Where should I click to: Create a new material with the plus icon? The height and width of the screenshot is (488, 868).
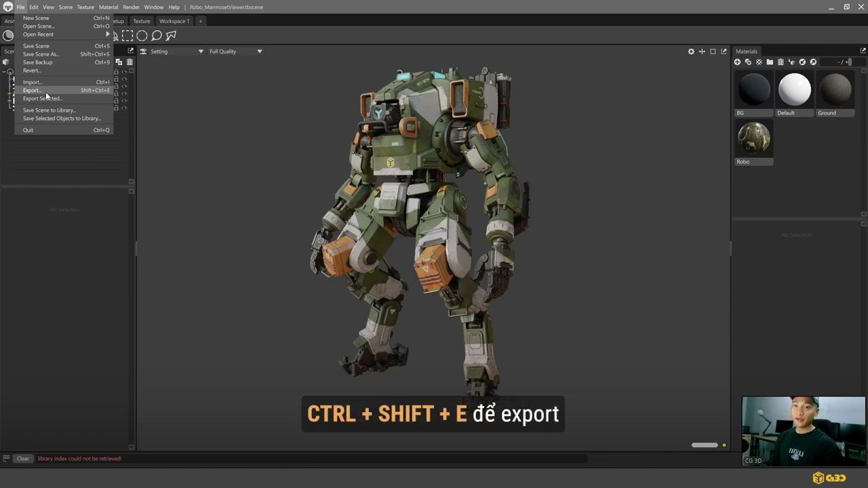coord(737,62)
